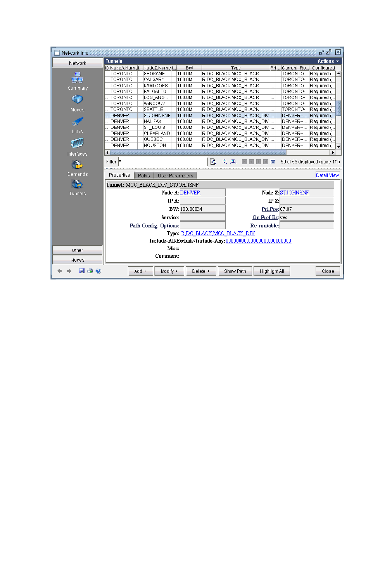Viewport: 392px width, 576px height.
Task: Sort by BW column header
Action: coord(189,68)
